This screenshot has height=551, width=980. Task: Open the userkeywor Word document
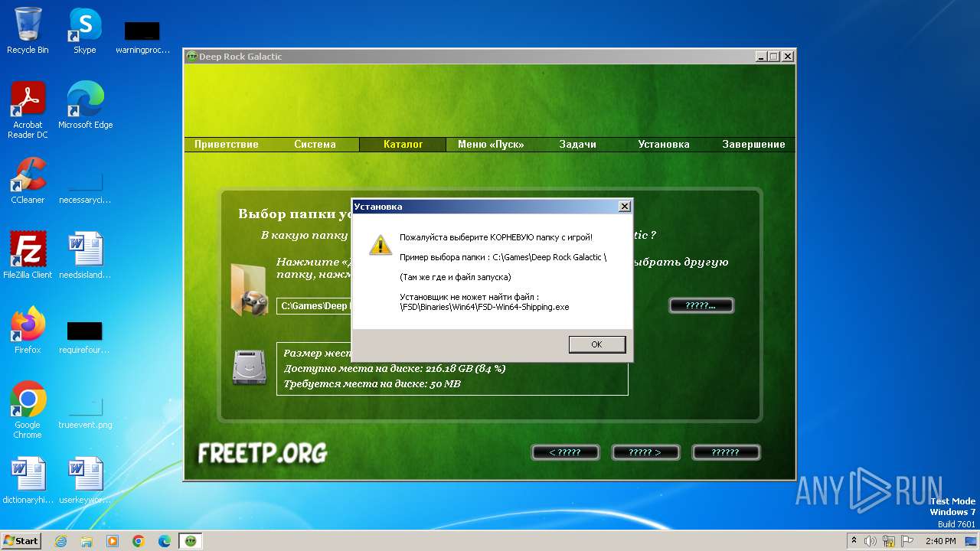85,481
